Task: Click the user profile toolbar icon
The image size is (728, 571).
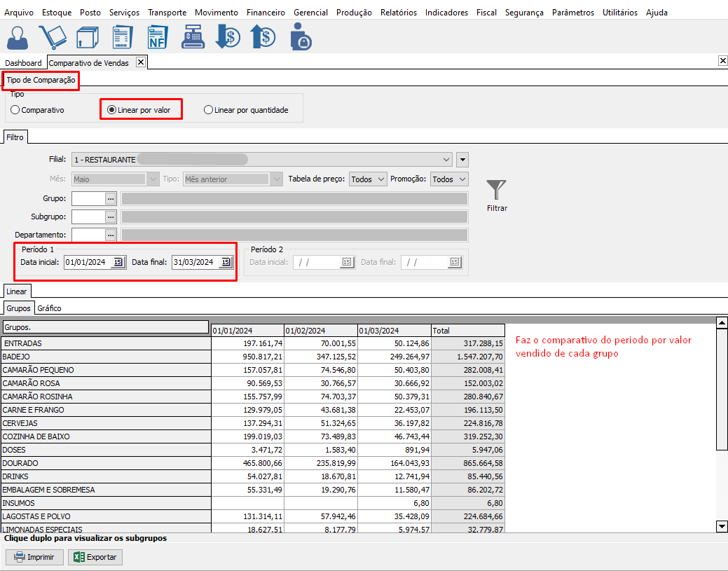Action: coord(19,36)
